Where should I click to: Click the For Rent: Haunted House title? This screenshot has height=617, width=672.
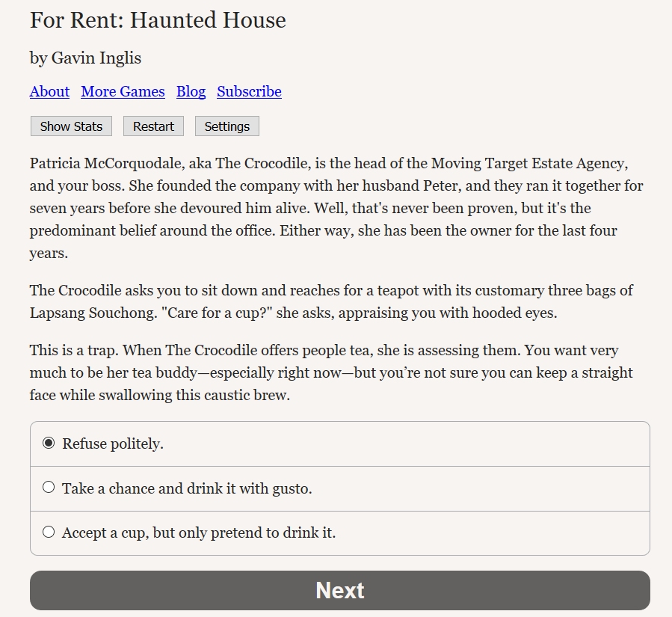158,20
